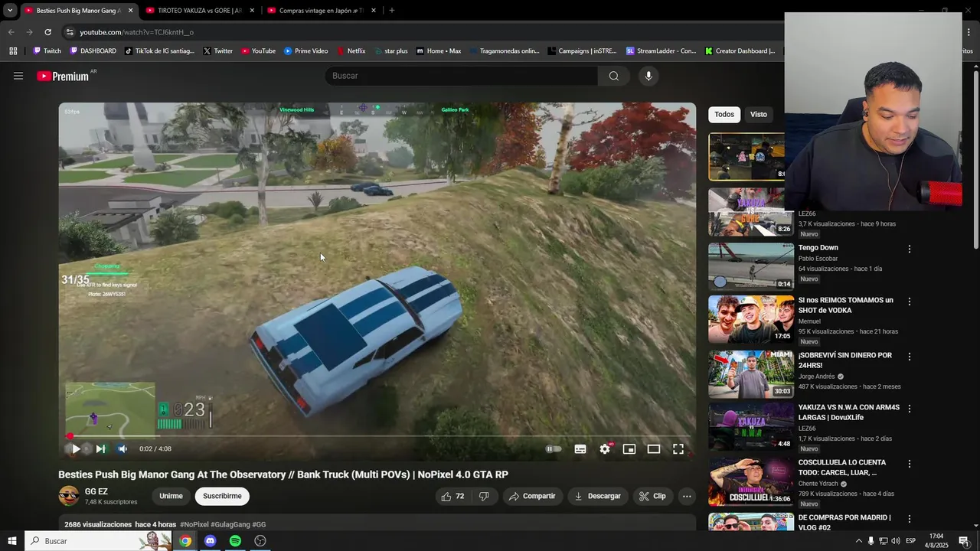Open Discord from the taskbar
Image resolution: width=980 pixels, height=551 pixels.
211,541
